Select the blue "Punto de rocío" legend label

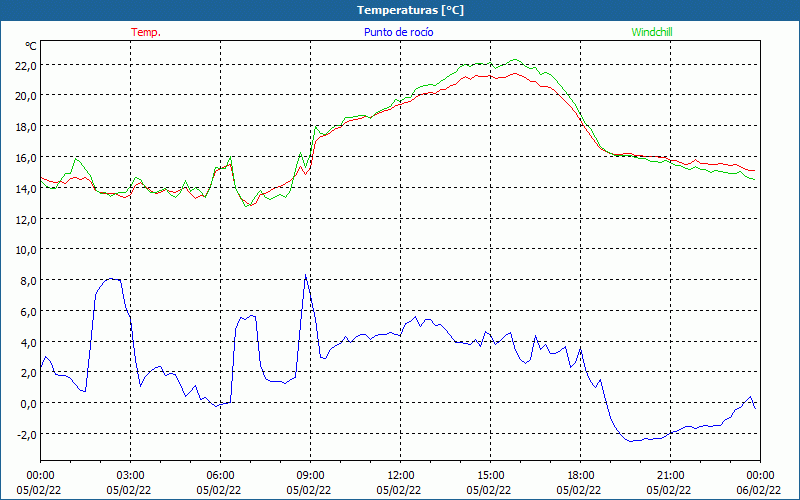(x=398, y=32)
